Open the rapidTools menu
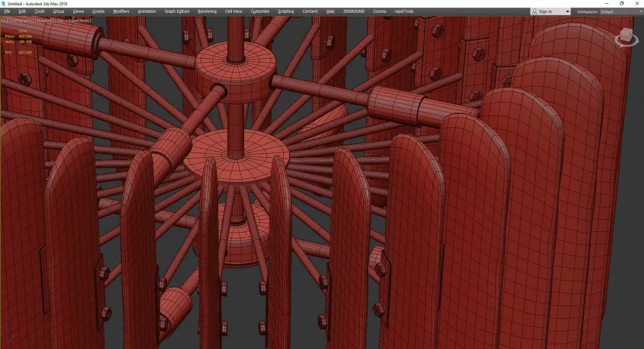 [404, 11]
